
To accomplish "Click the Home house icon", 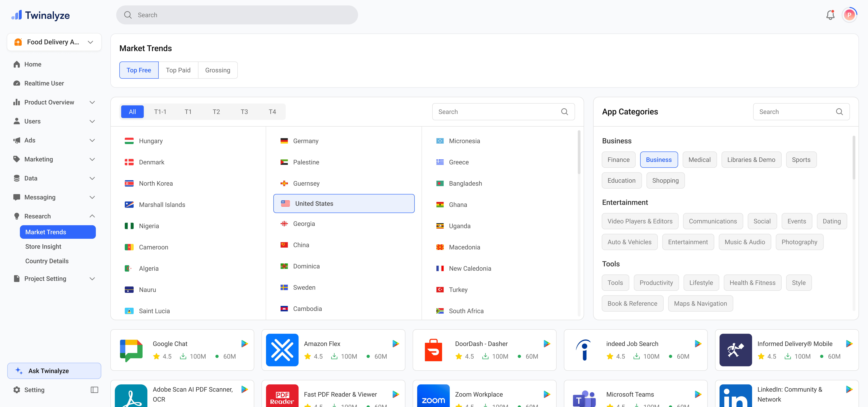I will 17,64.
